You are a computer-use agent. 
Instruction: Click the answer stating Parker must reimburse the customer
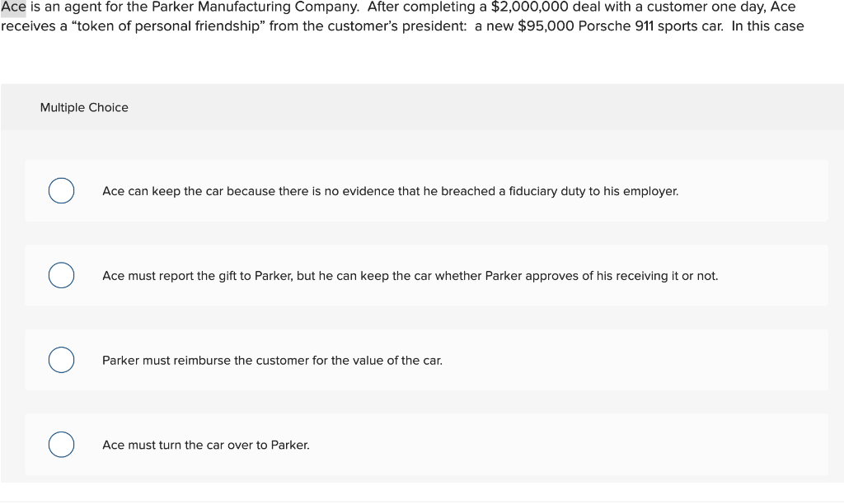coord(272,360)
